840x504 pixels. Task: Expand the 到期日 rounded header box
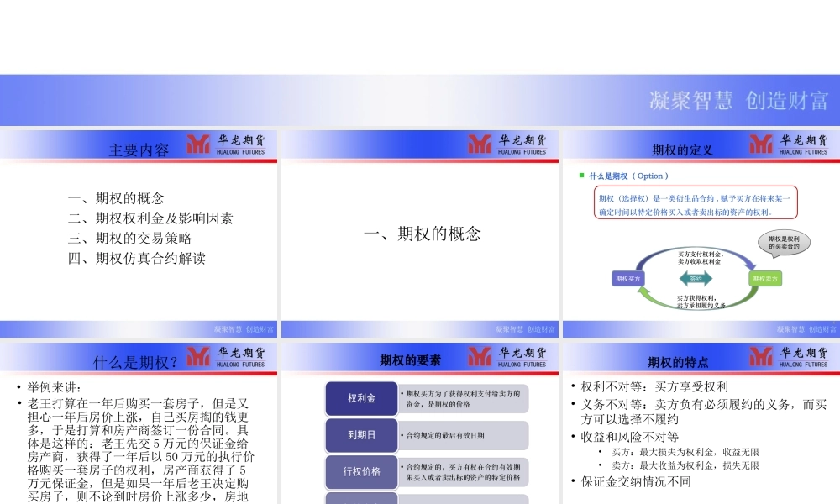[361, 435]
